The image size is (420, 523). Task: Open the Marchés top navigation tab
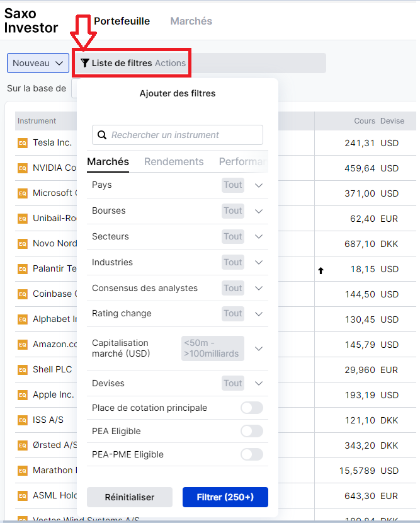click(x=191, y=21)
